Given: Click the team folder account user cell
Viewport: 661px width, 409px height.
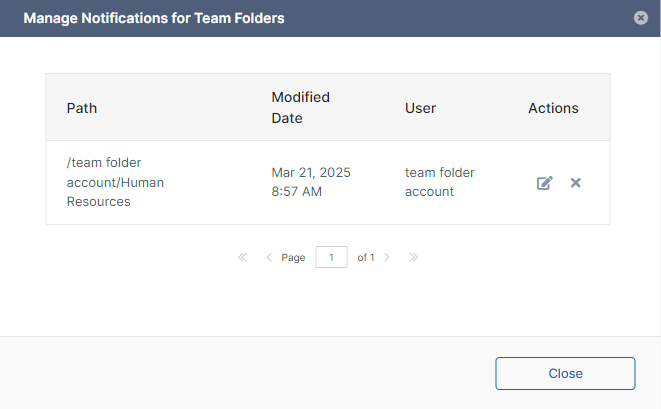Looking at the screenshot, I should click(x=440, y=182).
